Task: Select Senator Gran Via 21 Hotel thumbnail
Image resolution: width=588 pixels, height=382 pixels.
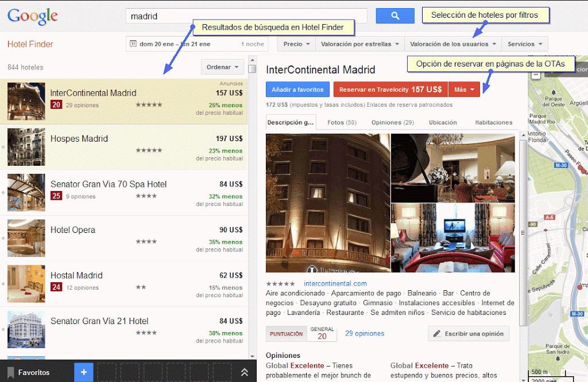Action: pyautogui.click(x=26, y=330)
